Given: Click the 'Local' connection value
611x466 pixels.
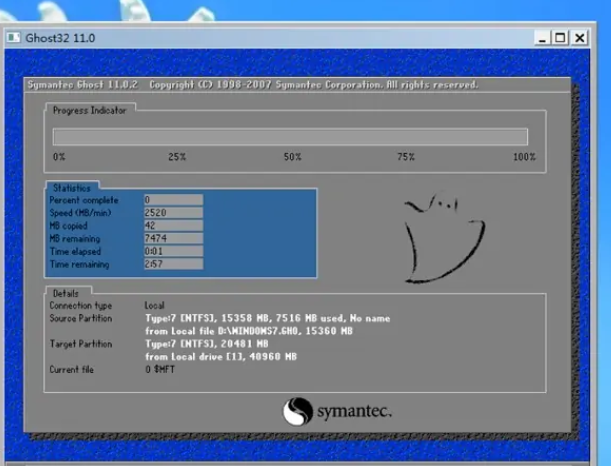Looking at the screenshot, I should (x=155, y=305).
